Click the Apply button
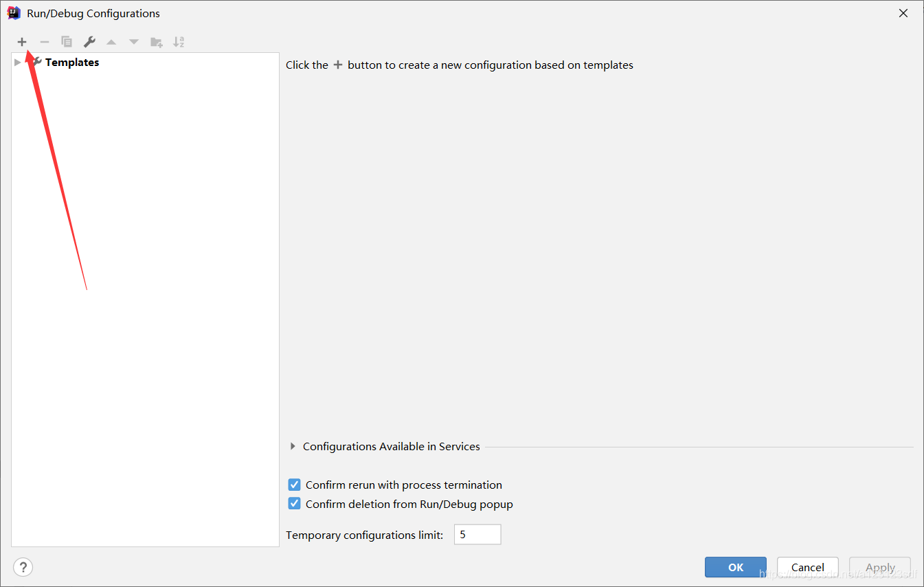The width and height of the screenshot is (924, 587). click(x=880, y=567)
